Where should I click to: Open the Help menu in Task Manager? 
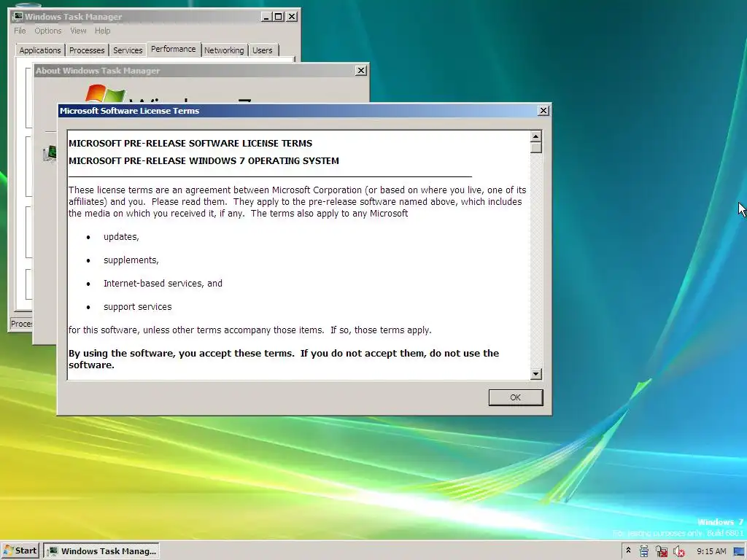tap(102, 31)
